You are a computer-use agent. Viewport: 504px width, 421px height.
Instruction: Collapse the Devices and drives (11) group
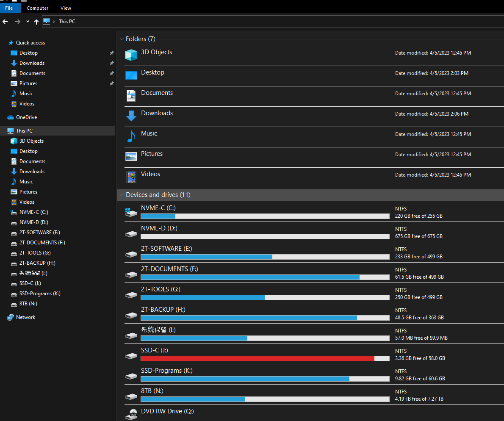click(122, 195)
